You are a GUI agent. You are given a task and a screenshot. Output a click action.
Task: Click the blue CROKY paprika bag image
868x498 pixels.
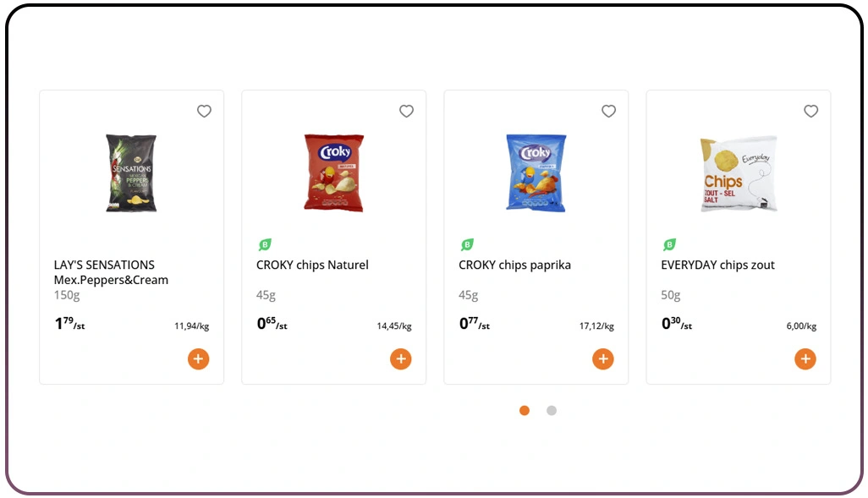(536, 172)
